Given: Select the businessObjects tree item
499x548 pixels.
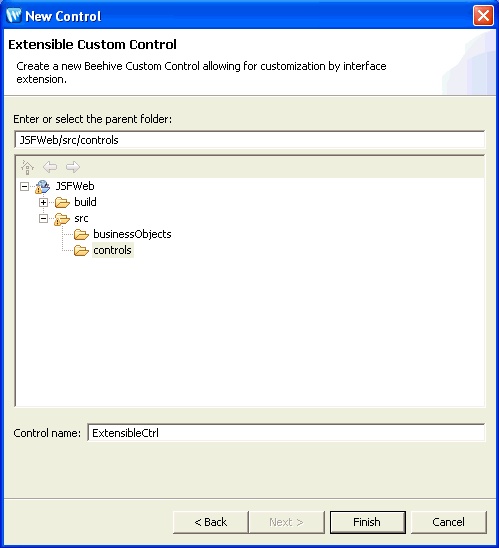Looking at the screenshot, I should point(132,234).
